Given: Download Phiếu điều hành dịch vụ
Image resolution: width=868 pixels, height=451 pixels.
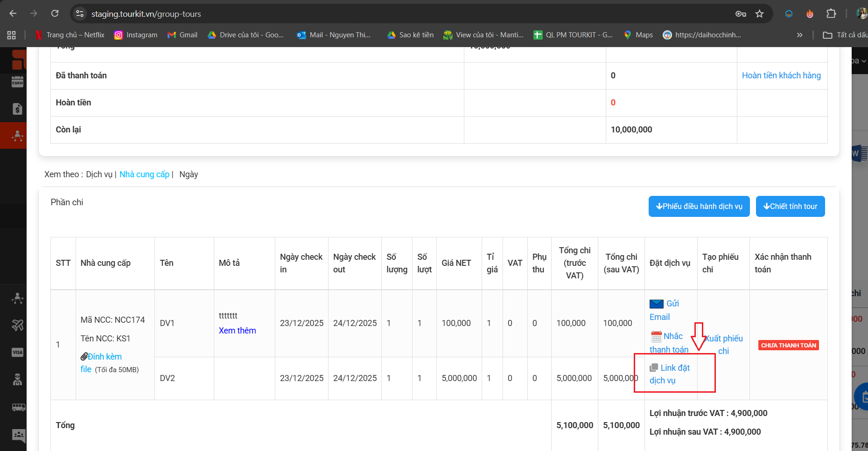Looking at the screenshot, I should pyautogui.click(x=699, y=207).
